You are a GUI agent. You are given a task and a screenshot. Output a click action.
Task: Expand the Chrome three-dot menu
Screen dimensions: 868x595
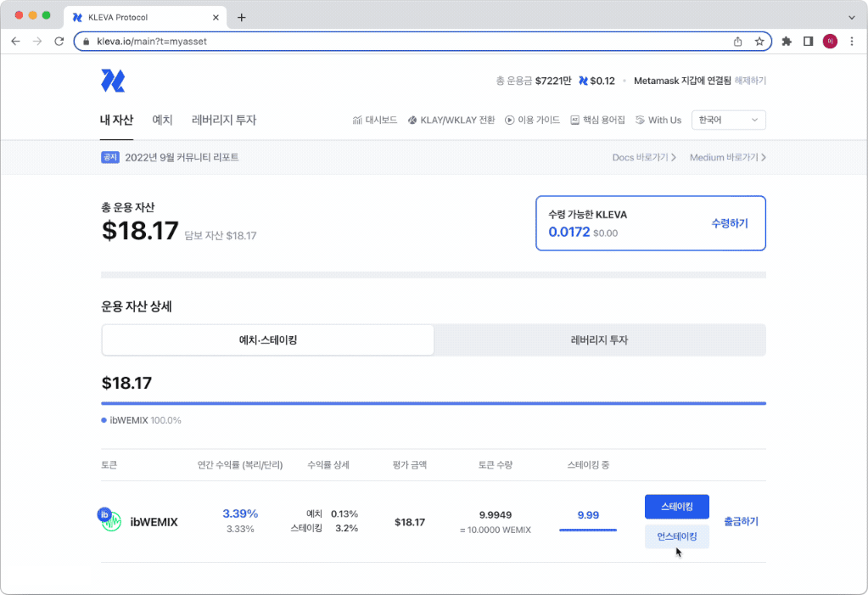point(851,41)
